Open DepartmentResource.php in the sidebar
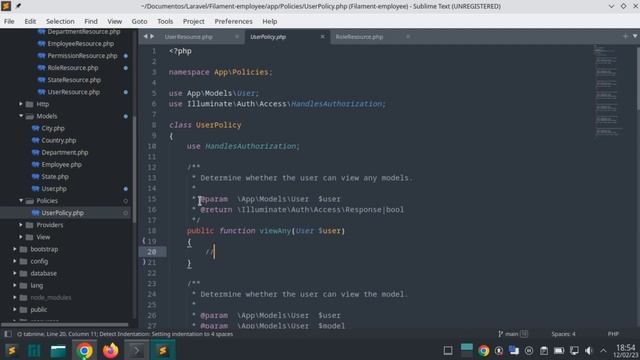Screen dimensions: 640x360 (x=84, y=31)
